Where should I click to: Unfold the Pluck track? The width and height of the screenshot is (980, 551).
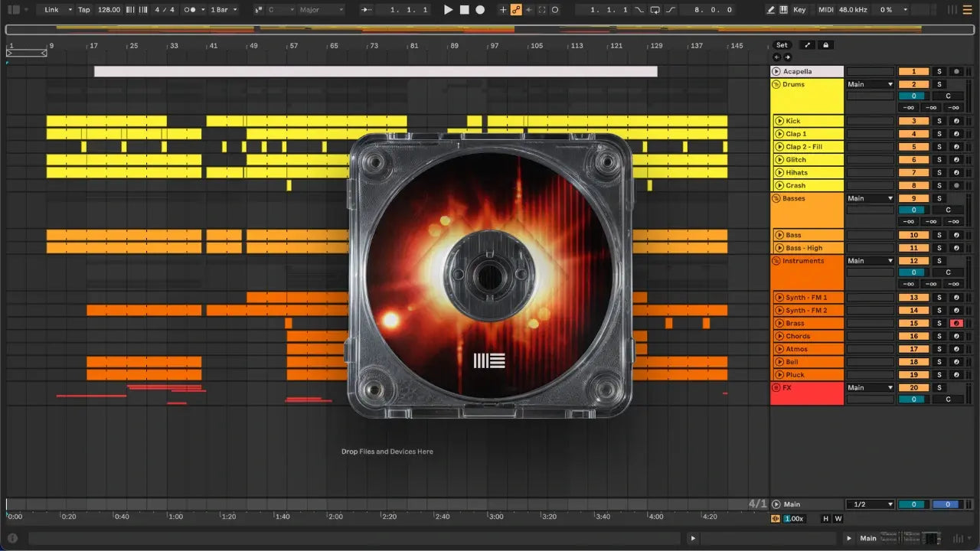tap(779, 375)
